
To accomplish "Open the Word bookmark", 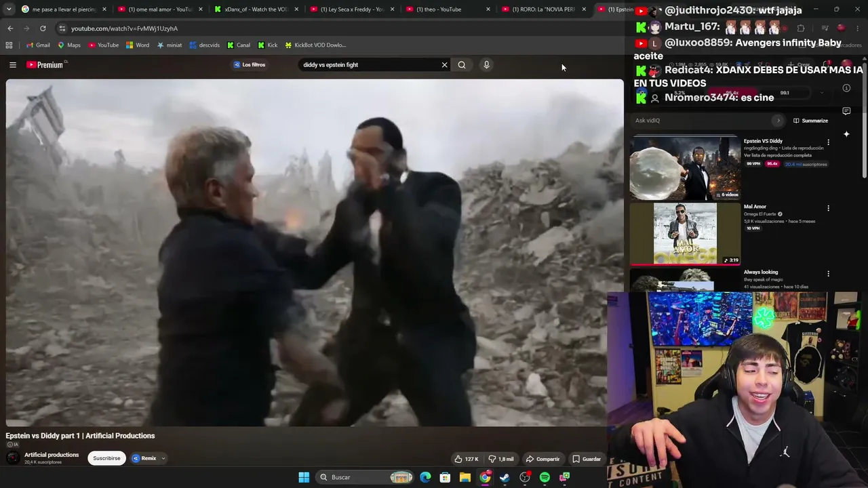I will [x=138, y=45].
